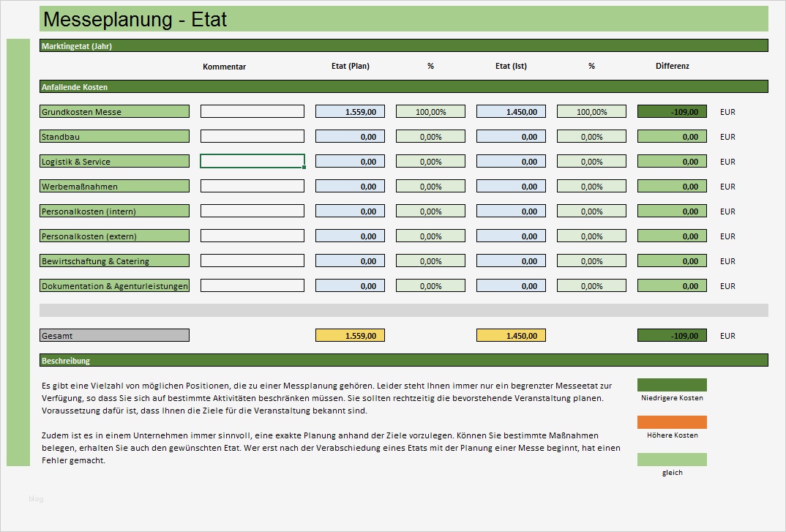786x532 pixels.
Task: Select the Differenz cell for Grundkosten Messe
Action: pyautogui.click(x=672, y=111)
